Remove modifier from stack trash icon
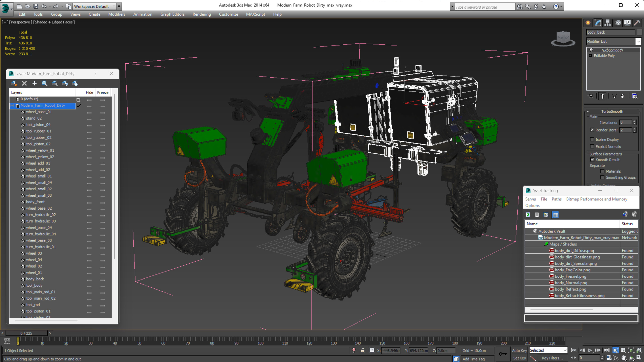 coord(623,96)
